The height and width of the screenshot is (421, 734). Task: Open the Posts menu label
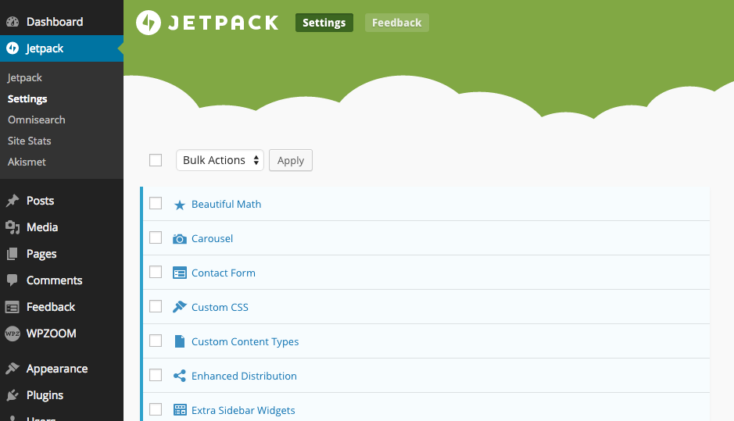(x=40, y=200)
